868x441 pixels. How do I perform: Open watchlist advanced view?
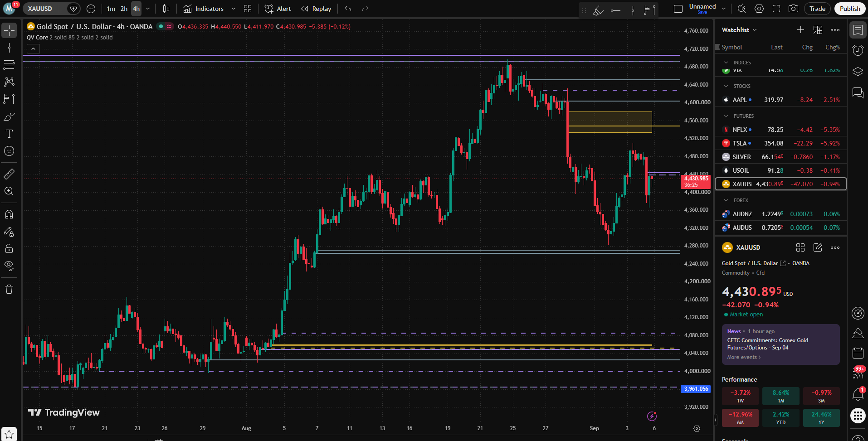pyautogui.click(x=818, y=30)
